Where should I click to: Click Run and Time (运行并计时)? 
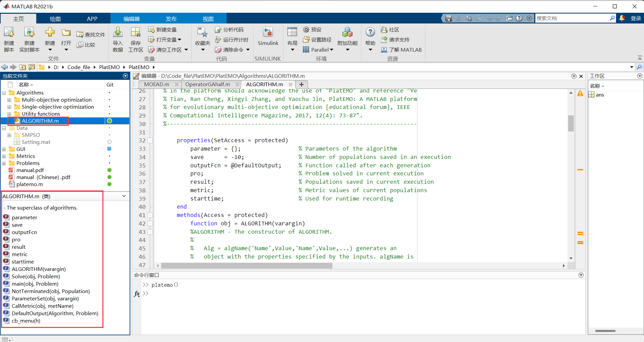point(232,40)
